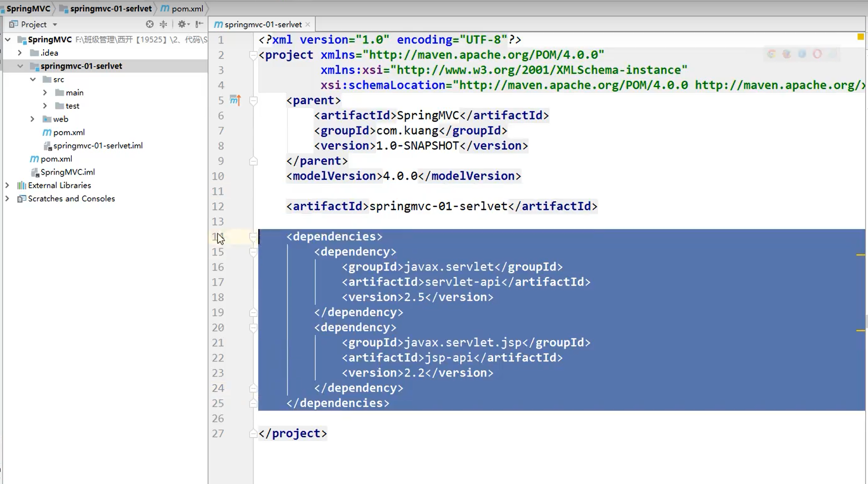Select springmvc-01-serlvet.iml in the tree
The width and height of the screenshot is (868, 484).
(x=98, y=146)
